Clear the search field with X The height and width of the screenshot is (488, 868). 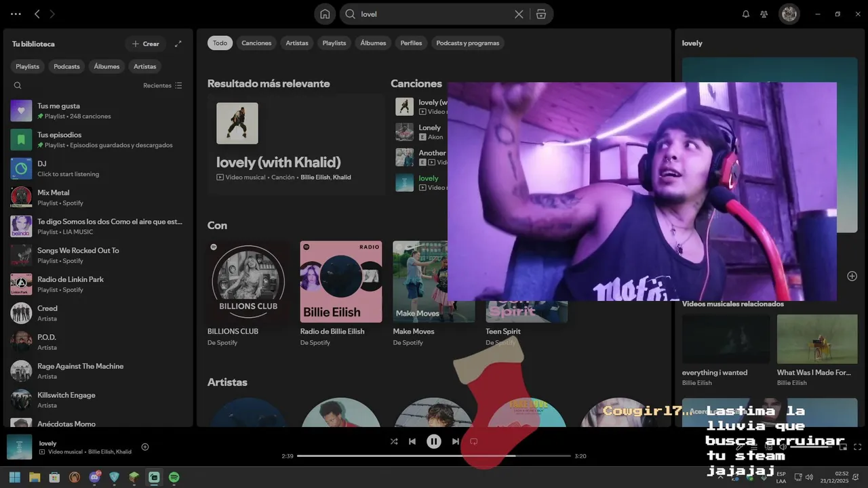click(x=519, y=14)
